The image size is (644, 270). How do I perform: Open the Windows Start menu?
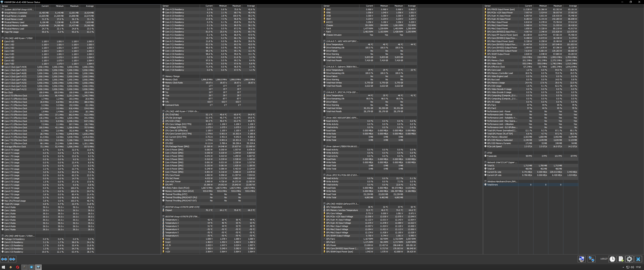click(x=3, y=267)
